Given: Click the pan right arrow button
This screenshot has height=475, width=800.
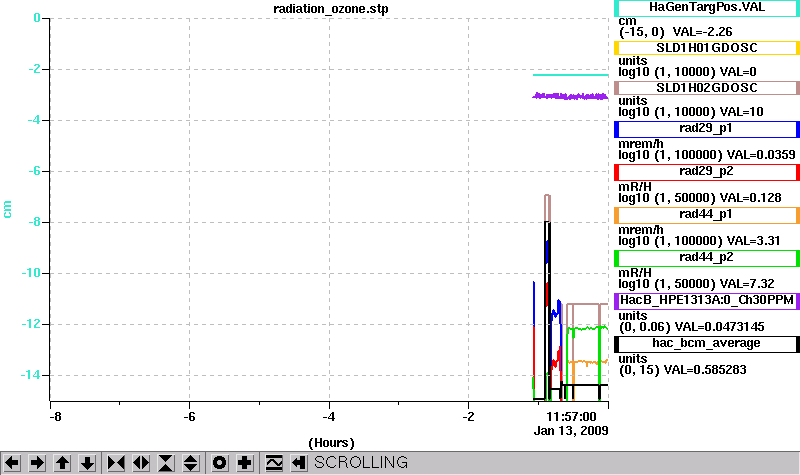Looking at the screenshot, I should 37,463.
